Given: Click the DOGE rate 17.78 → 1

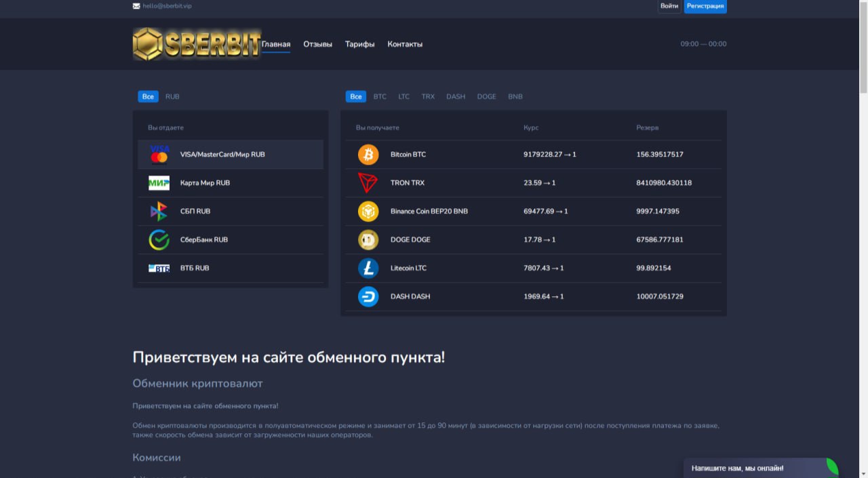Looking at the screenshot, I should (x=540, y=240).
